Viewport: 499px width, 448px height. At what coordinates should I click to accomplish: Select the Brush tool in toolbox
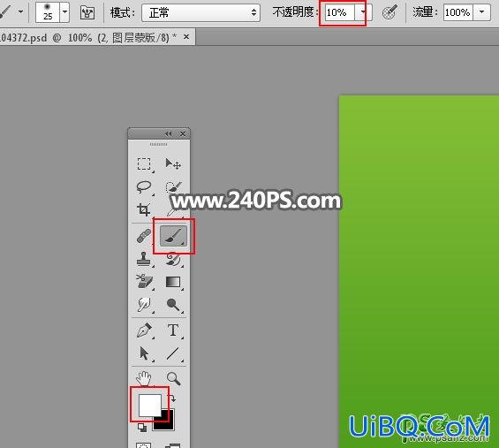click(173, 236)
